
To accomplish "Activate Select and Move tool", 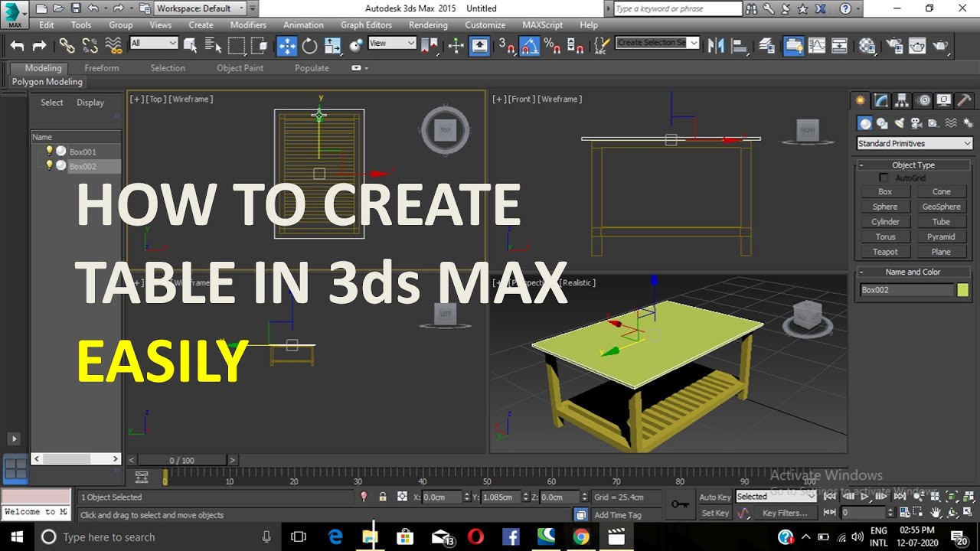I will click(x=286, y=46).
